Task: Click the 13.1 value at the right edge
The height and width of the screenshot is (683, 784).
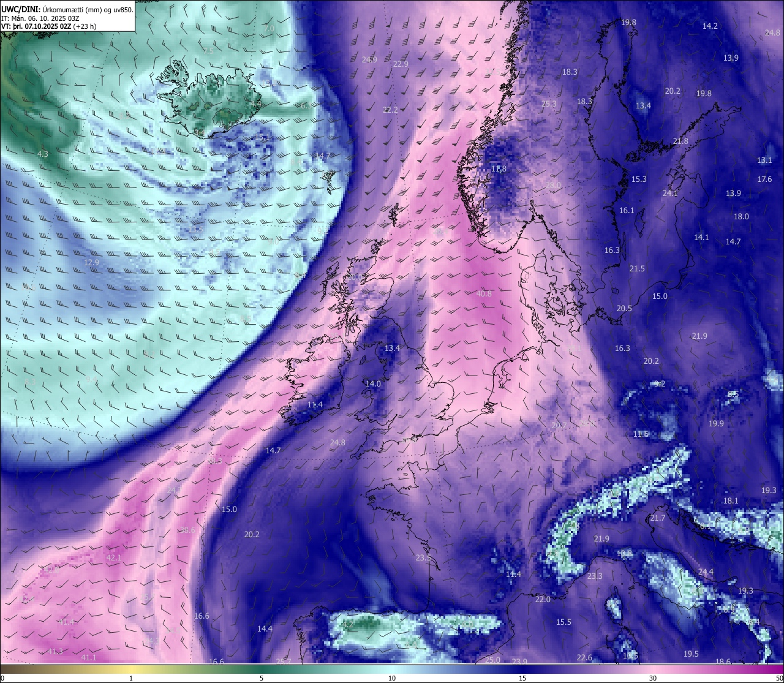Action: pyautogui.click(x=764, y=160)
